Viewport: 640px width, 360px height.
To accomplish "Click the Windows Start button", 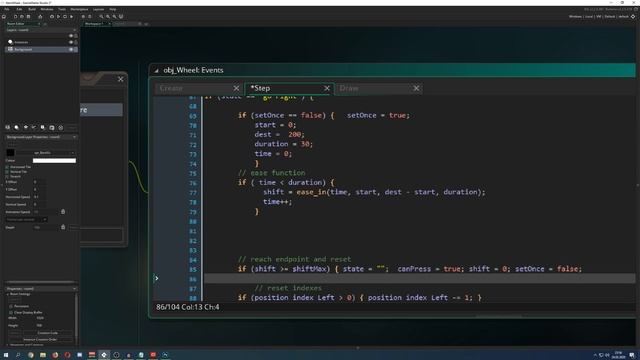I will pyautogui.click(x=6, y=355).
